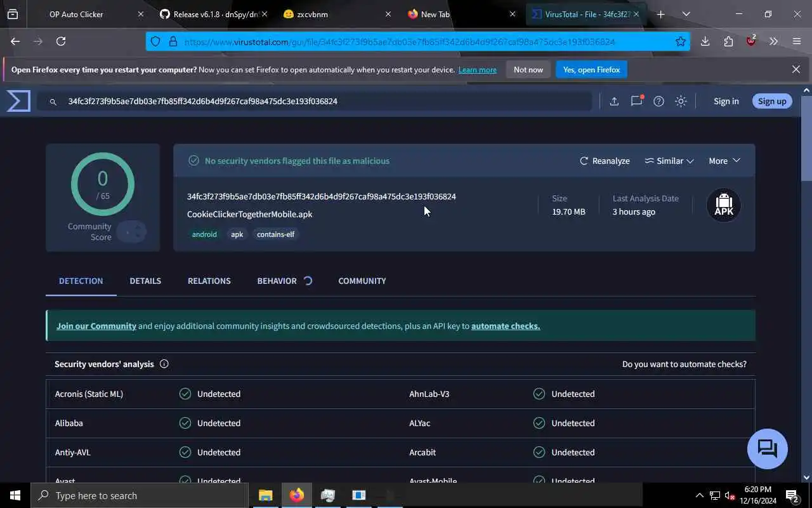Switch to the DETECTION tab
This screenshot has height=508, width=812.
point(81,281)
